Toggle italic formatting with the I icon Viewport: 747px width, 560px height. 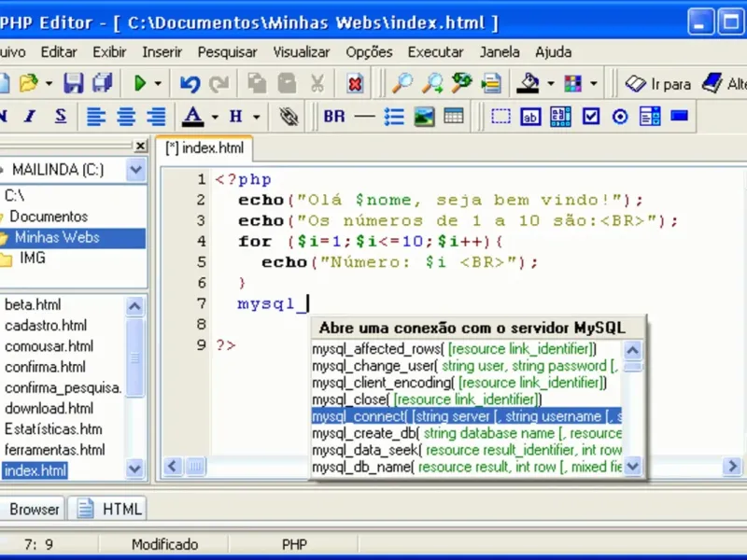pos(31,116)
